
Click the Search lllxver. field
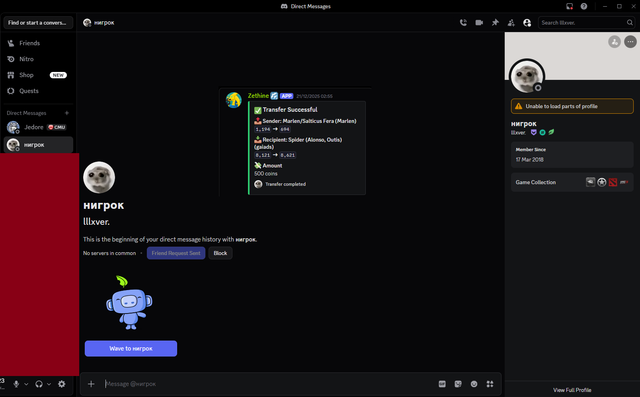point(586,23)
